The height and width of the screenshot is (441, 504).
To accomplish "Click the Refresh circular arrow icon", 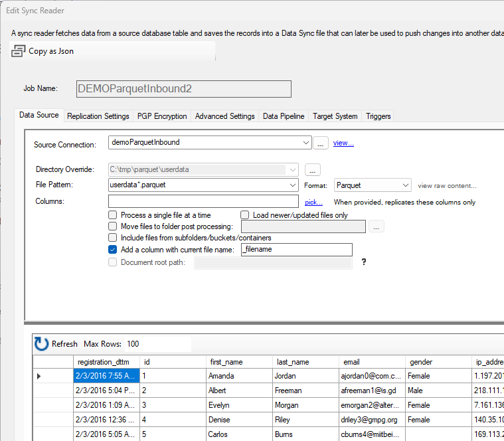I will pyautogui.click(x=41, y=343).
